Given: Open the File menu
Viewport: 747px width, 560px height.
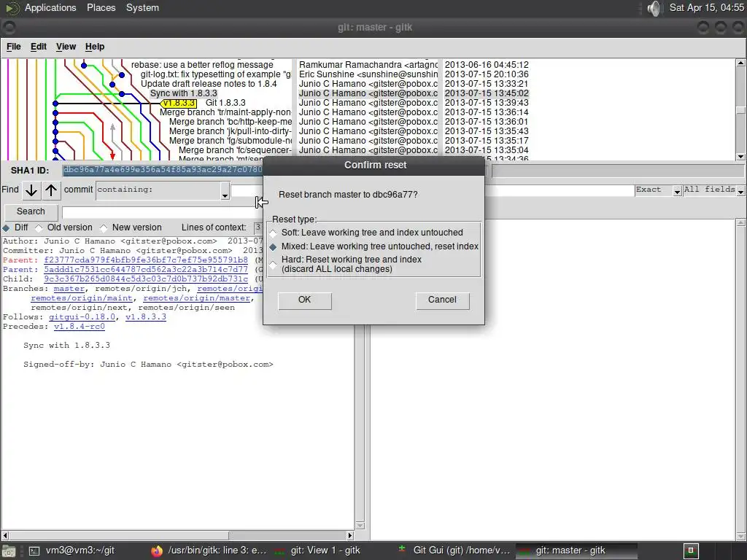Looking at the screenshot, I should pyautogui.click(x=13, y=47).
